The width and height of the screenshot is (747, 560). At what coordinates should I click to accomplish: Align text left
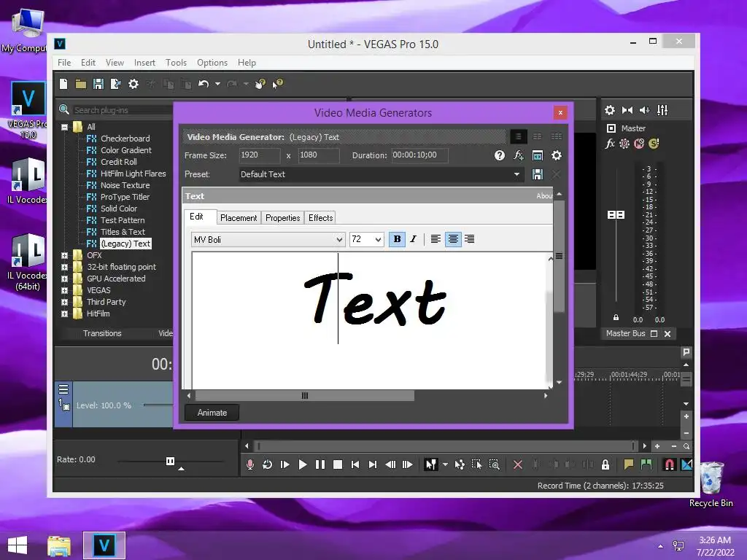coord(436,239)
